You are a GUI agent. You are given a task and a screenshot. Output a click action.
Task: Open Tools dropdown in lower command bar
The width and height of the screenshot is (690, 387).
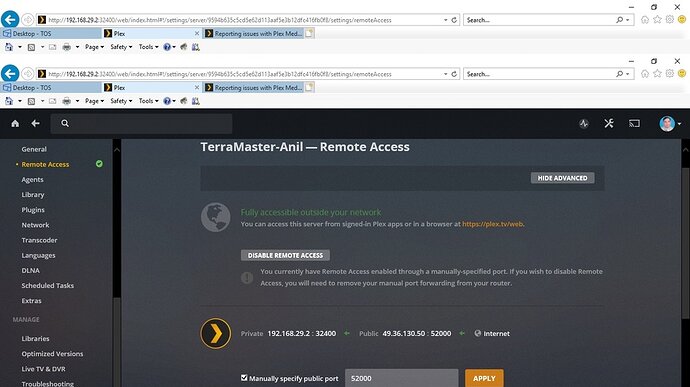[148, 101]
